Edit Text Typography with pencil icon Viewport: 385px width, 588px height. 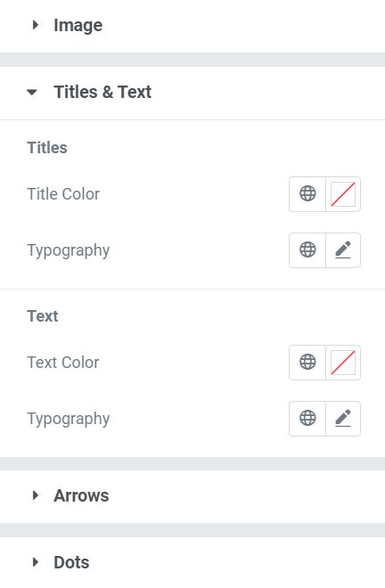tap(343, 419)
